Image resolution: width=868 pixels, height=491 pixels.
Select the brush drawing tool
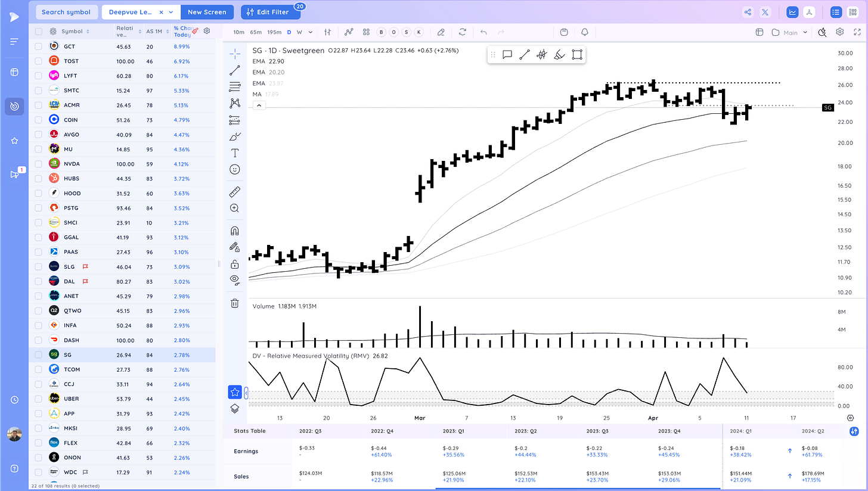tap(235, 136)
